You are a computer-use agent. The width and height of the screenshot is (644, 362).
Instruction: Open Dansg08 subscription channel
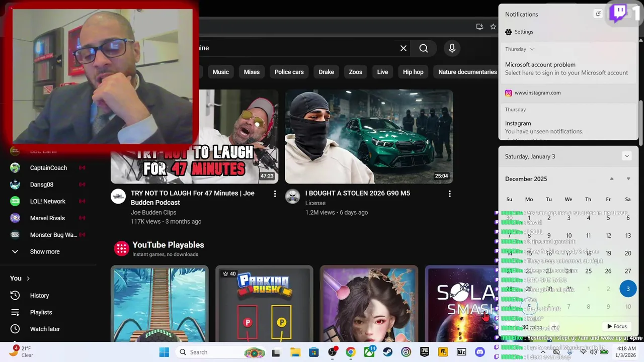tap(41, 185)
